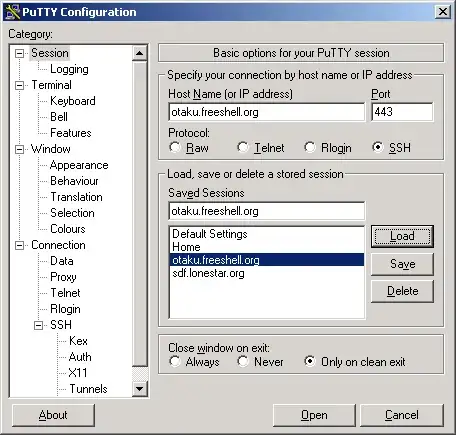The image size is (456, 435).
Task: Collapse the SSH tree node
Action: (39, 325)
